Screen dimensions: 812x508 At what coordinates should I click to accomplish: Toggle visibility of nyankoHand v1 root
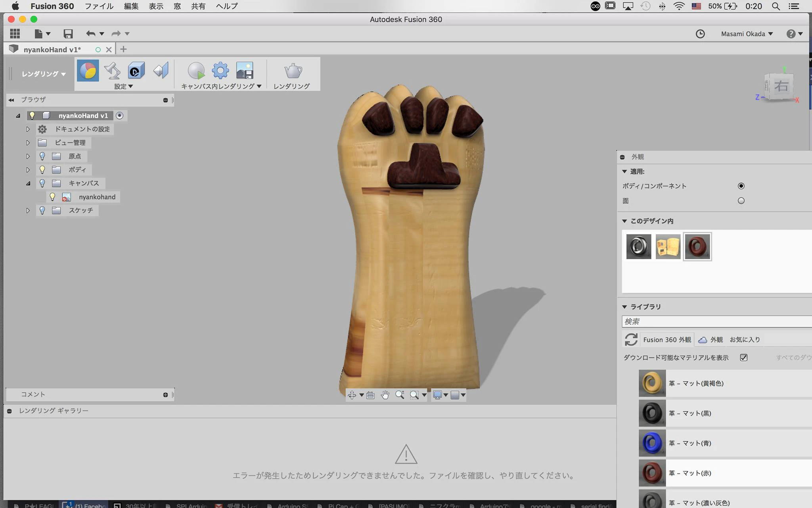pos(32,115)
